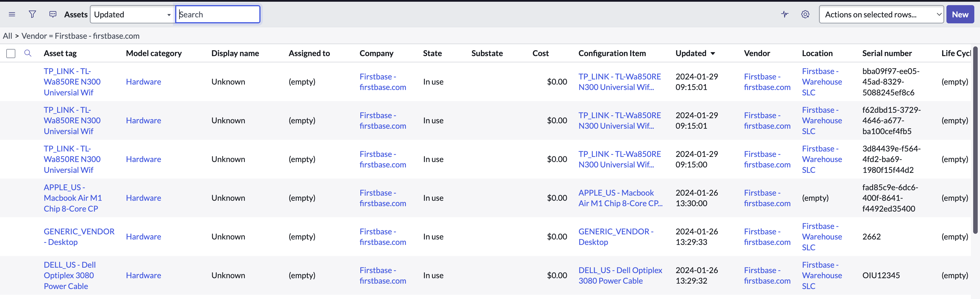Screen dimensions: 980x299
Task: Click updated time 2024-01-26 13:30:00
Action: 696,198
